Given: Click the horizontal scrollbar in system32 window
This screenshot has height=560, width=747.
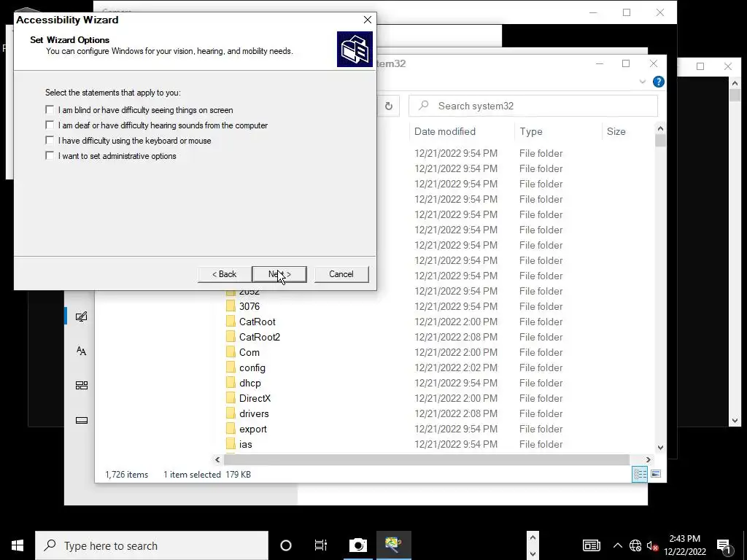Looking at the screenshot, I should point(427,459).
